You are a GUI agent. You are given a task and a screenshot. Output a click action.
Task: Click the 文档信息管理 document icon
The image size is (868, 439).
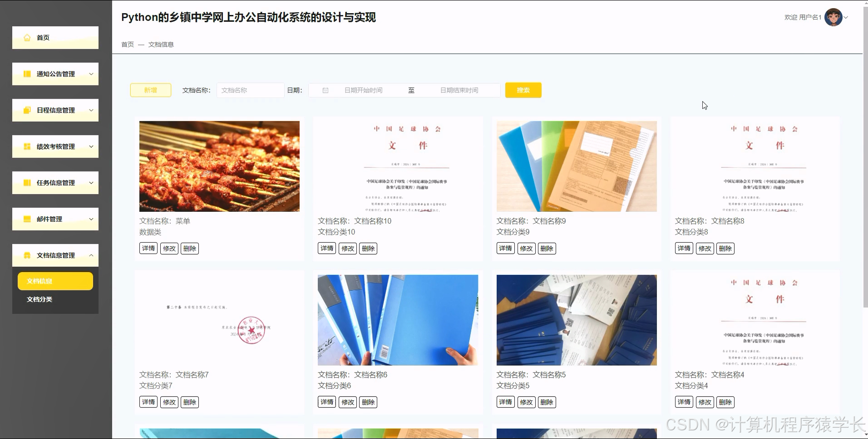(27, 255)
